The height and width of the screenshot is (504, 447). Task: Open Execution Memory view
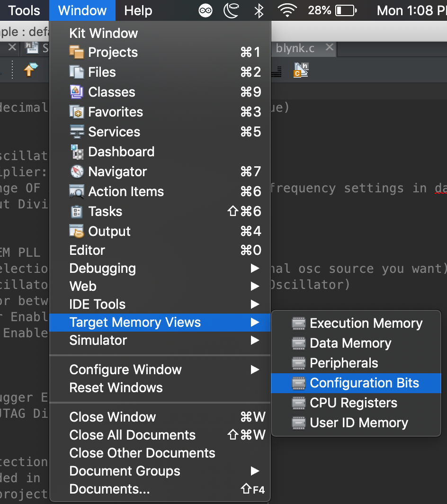coord(366,323)
